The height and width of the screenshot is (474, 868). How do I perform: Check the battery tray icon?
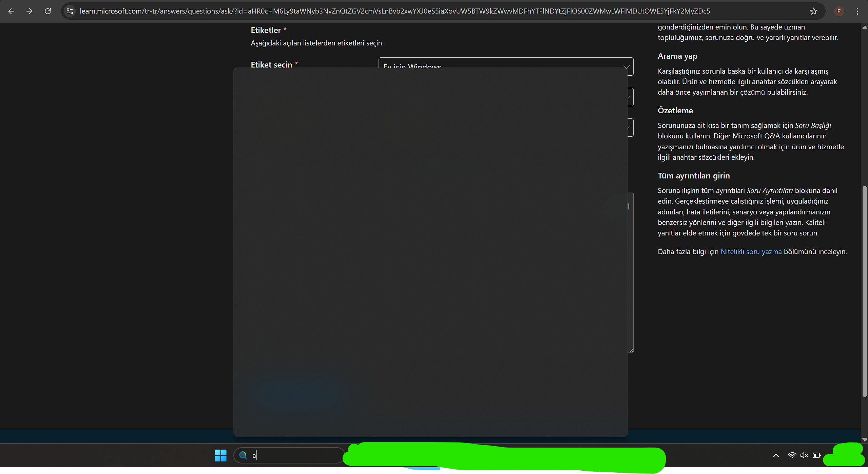[x=817, y=455]
